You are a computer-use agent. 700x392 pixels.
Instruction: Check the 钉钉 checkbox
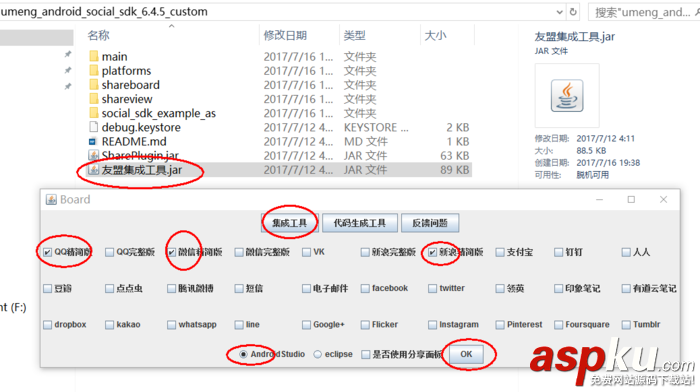558,252
